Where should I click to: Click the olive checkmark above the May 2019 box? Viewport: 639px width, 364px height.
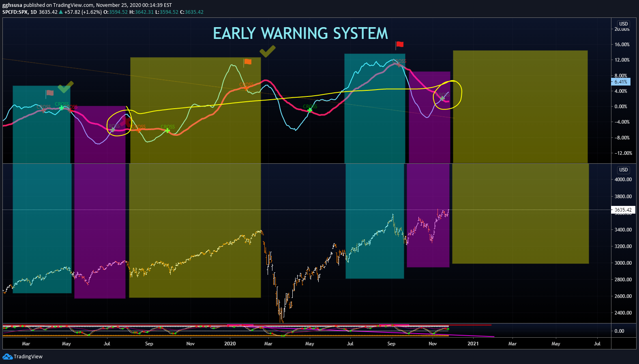[66, 86]
